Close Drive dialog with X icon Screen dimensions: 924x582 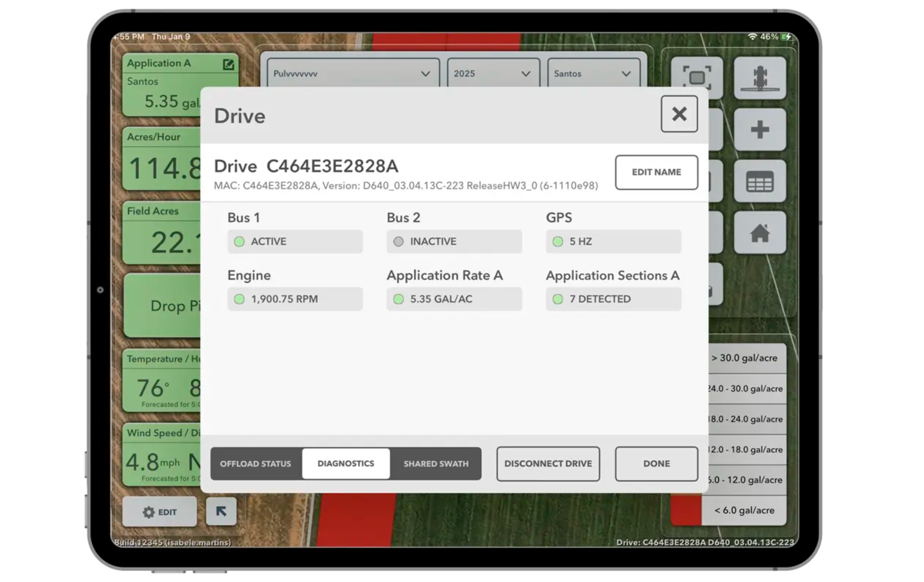(x=679, y=114)
